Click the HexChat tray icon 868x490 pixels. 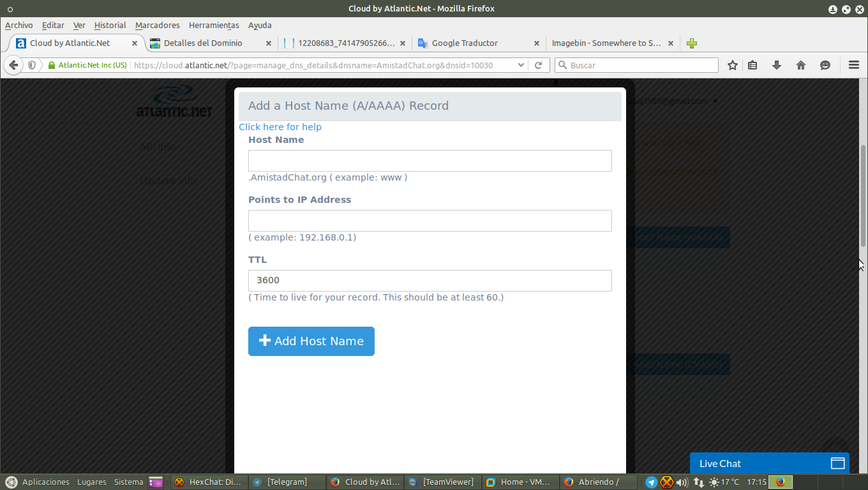[667, 482]
